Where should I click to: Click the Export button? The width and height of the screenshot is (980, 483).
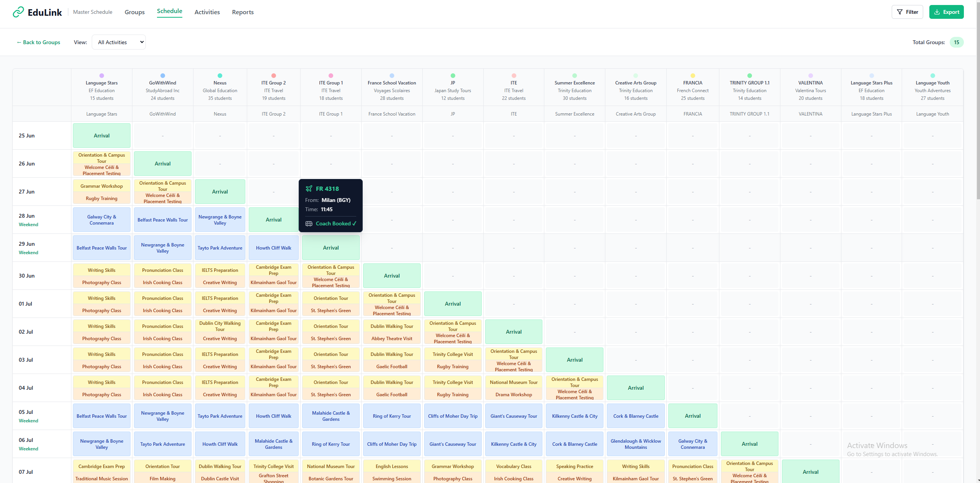946,12
